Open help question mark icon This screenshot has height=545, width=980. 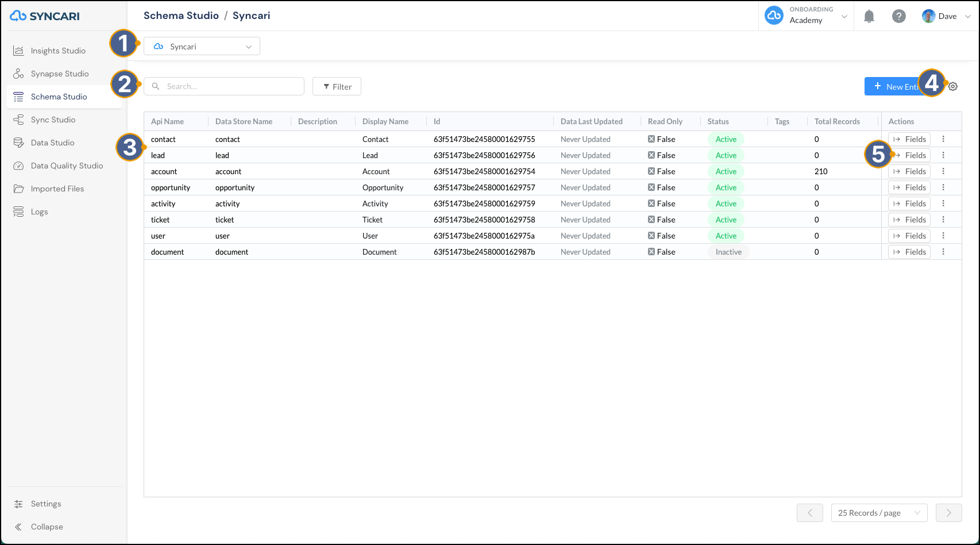coord(899,16)
